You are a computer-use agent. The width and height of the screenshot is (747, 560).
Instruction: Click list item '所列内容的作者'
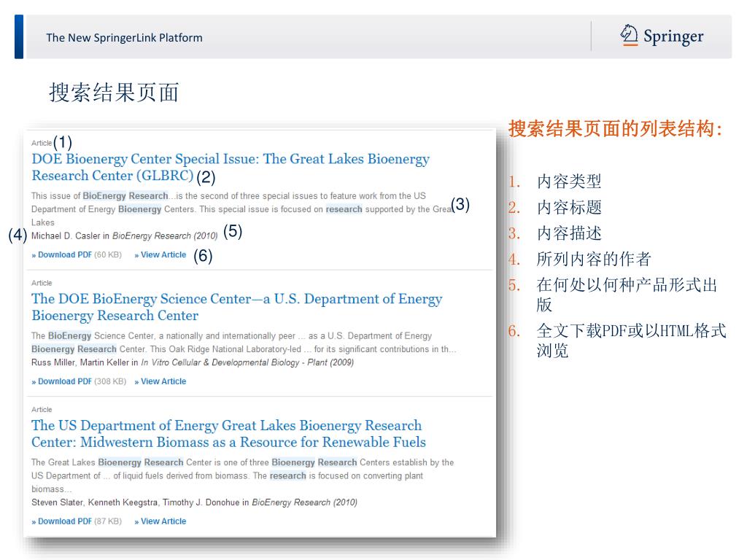click(x=594, y=259)
